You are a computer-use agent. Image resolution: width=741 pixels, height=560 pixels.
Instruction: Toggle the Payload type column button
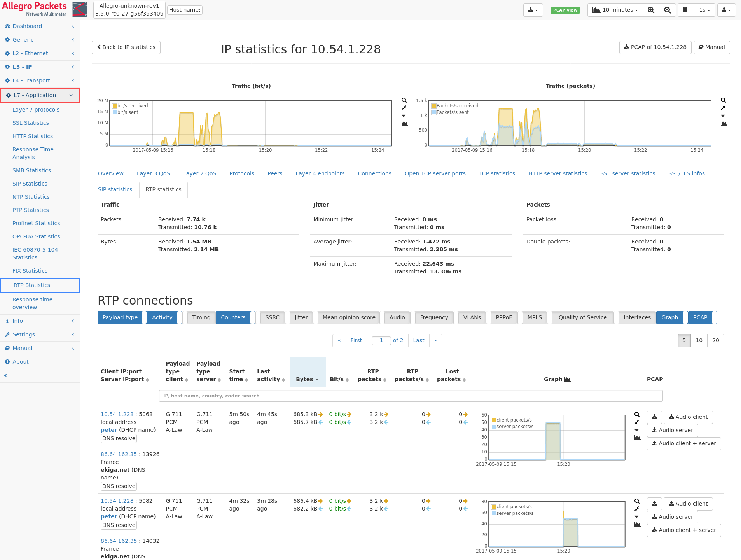(122, 317)
